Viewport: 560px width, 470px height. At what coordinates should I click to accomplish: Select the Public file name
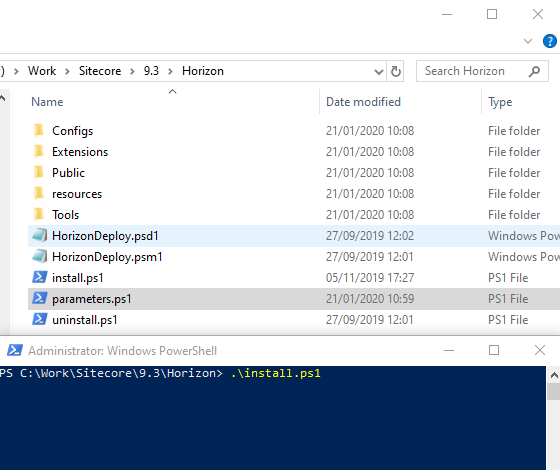69,173
